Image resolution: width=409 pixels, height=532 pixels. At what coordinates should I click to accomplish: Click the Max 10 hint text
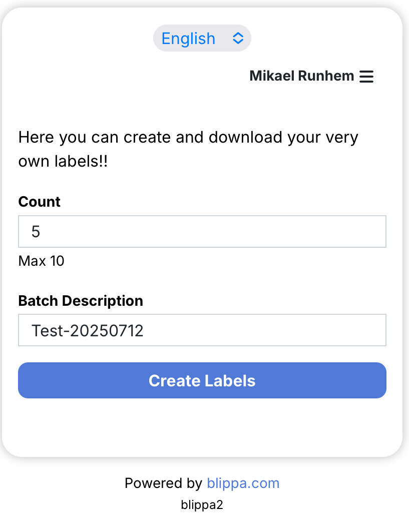coord(41,261)
